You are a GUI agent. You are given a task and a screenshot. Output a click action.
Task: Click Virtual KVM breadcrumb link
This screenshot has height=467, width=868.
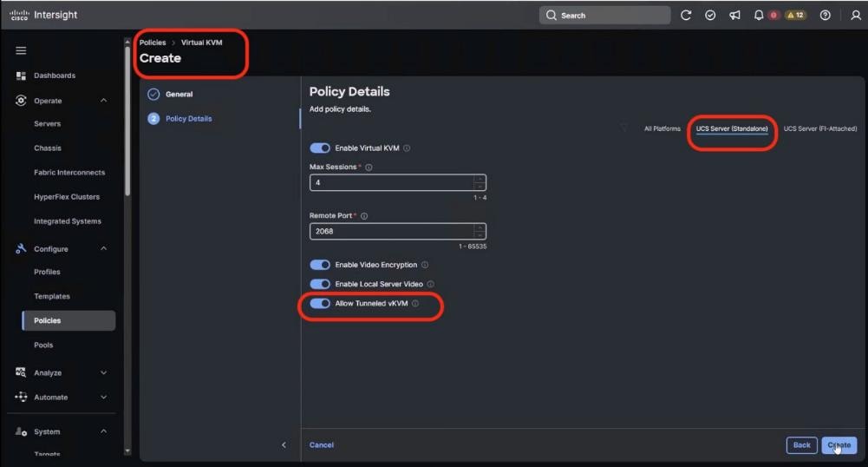[x=201, y=43]
